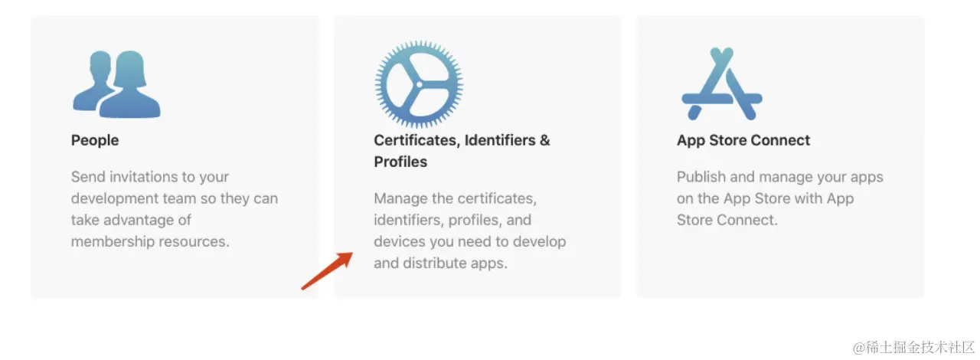Open the People heading link
The height and width of the screenshot is (360, 980).
95,140
